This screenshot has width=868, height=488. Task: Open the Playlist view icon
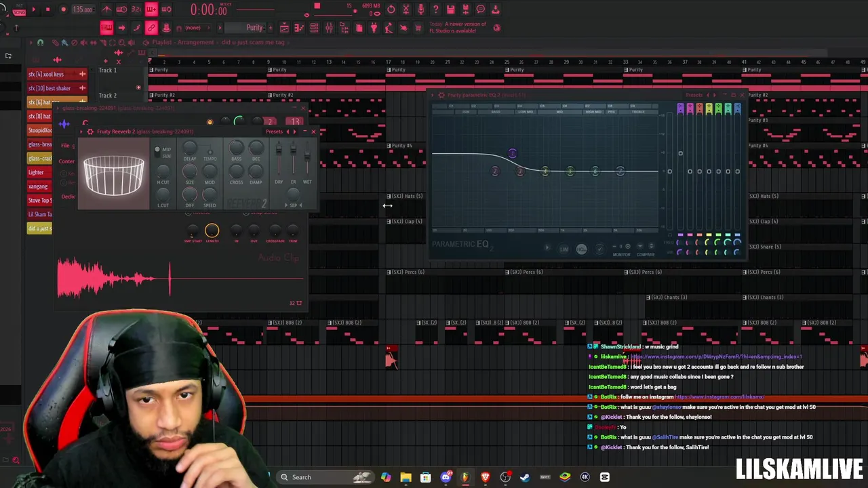[284, 28]
